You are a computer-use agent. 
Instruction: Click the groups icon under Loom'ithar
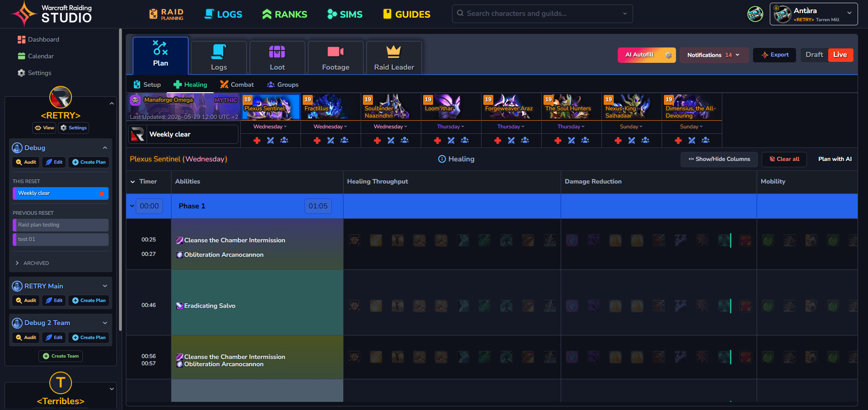tap(465, 141)
